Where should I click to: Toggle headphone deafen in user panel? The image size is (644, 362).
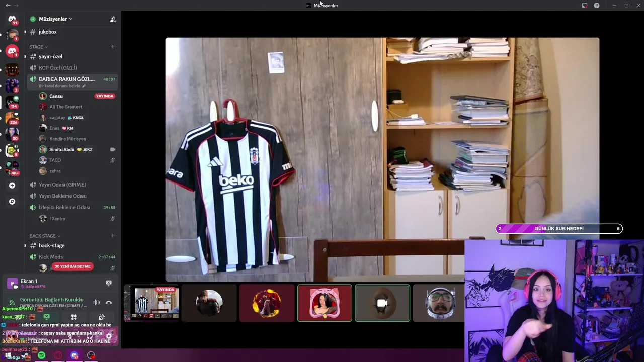90,336
